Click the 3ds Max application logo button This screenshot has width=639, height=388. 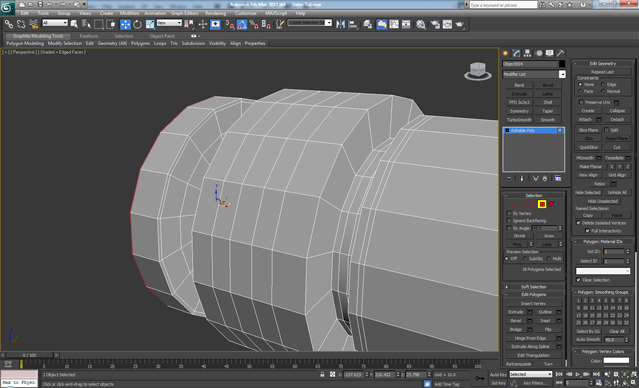[7, 7]
